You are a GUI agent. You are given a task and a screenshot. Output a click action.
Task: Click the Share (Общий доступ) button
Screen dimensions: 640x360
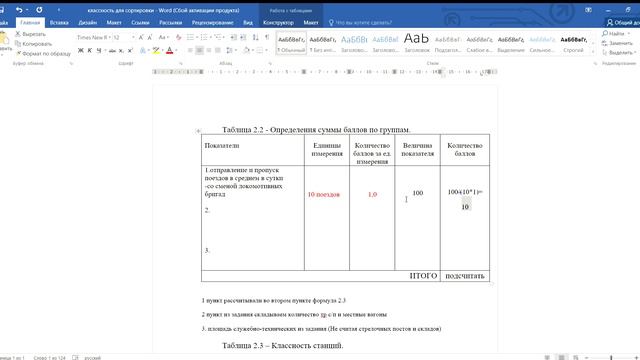[622, 22]
